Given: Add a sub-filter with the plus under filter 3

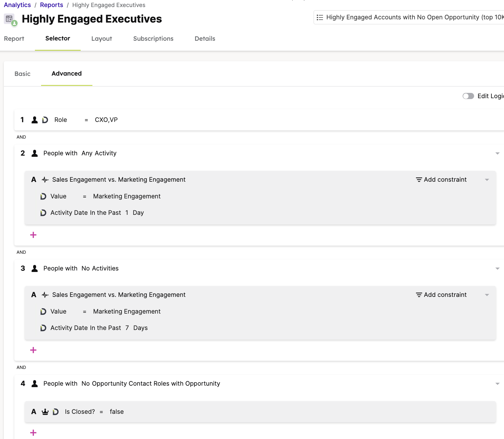Looking at the screenshot, I should click(33, 350).
